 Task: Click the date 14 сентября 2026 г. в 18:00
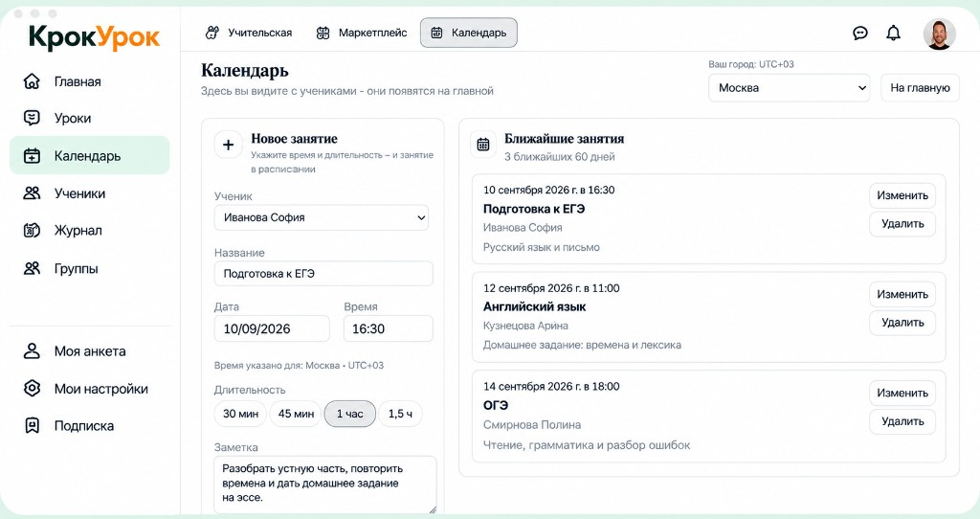coord(551,387)
